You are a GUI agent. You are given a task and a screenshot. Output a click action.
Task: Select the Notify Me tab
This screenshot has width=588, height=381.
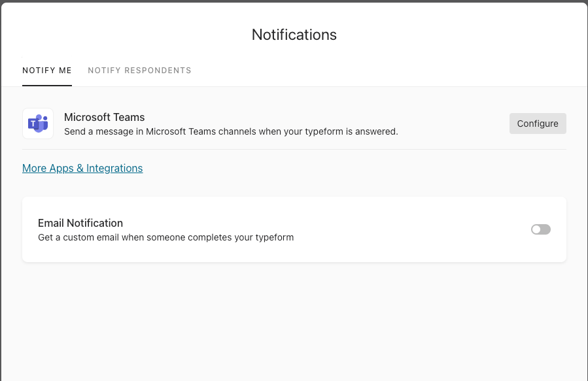click(47, 71)
